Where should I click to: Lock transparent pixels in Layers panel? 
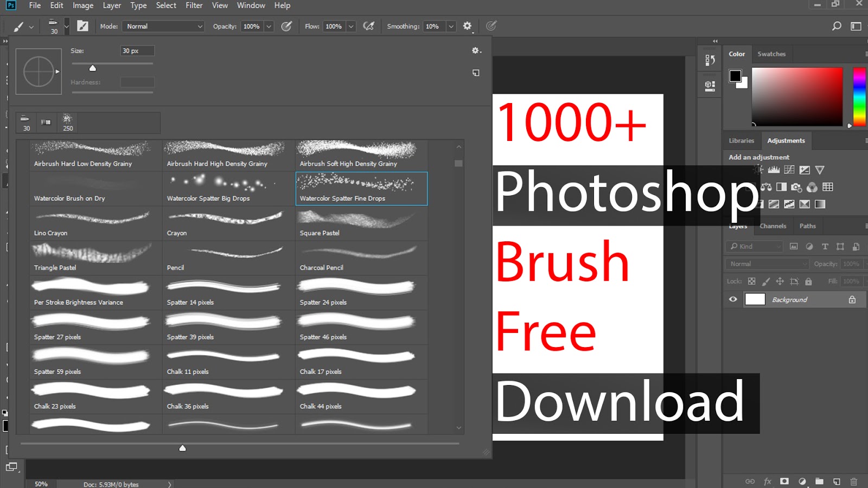click(751, 281)
